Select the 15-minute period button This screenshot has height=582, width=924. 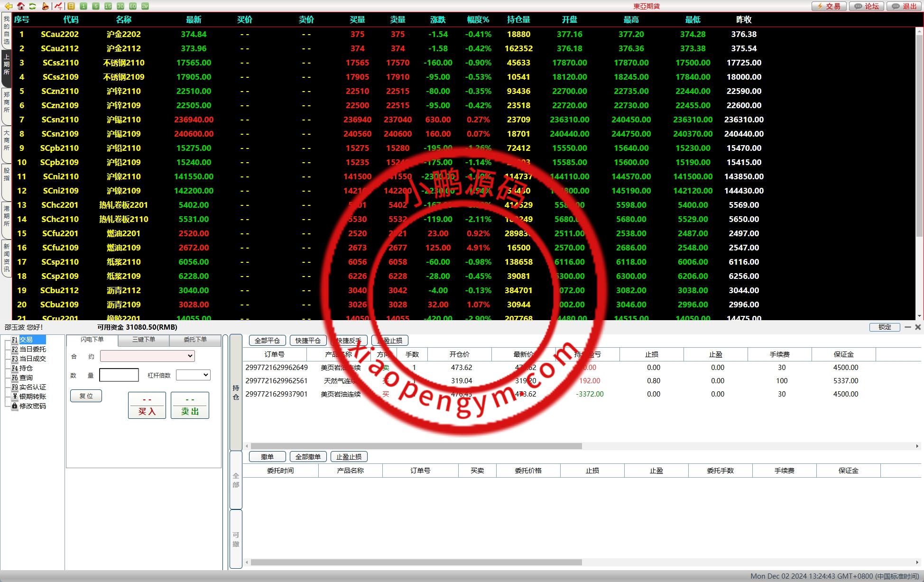[108, 6]
